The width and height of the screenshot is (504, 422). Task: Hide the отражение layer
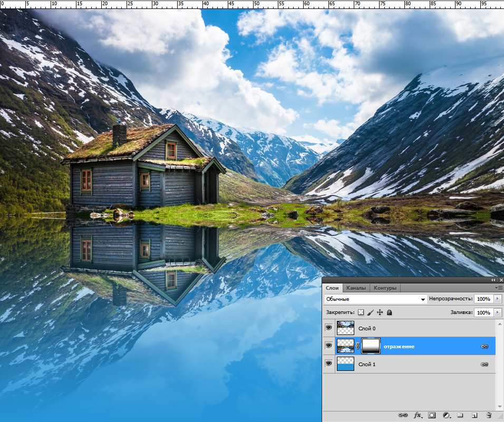(x=328, y=346)
